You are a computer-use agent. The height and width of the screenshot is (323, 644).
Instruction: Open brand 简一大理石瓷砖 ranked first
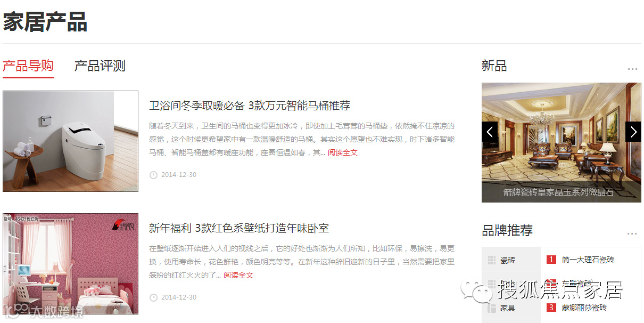click(x=588, y=260)
